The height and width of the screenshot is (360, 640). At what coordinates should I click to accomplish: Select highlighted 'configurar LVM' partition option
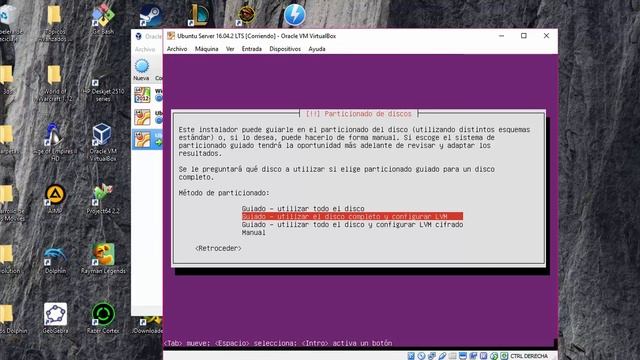pyautogui.click(x=352, y=216)
